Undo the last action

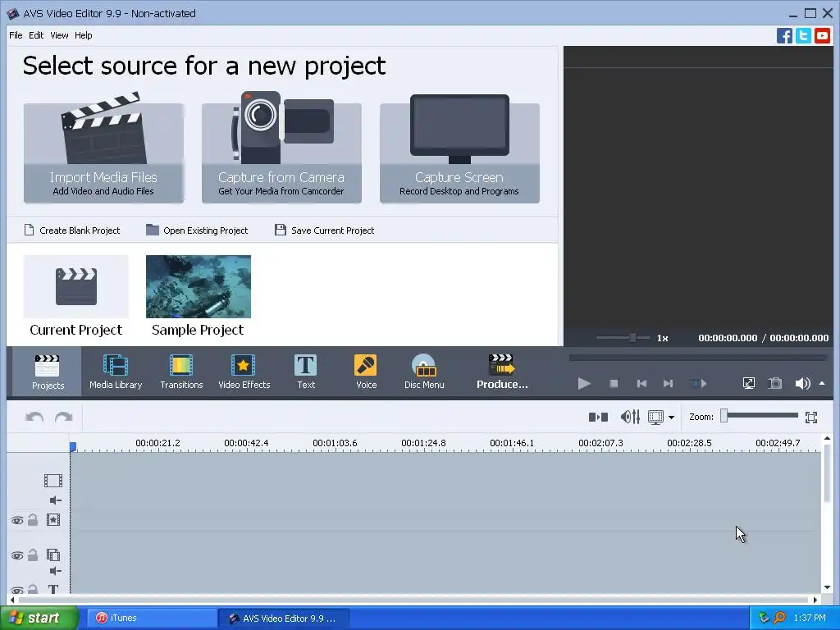[x=34, y=417]
